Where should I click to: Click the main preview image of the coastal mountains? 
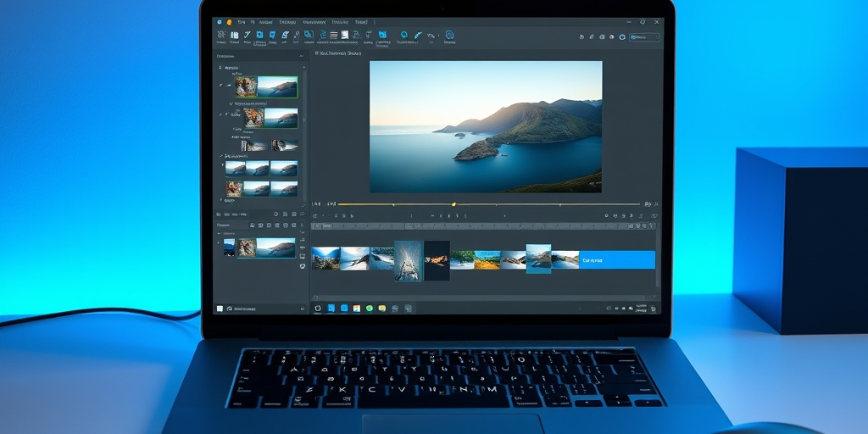(486, 127)
